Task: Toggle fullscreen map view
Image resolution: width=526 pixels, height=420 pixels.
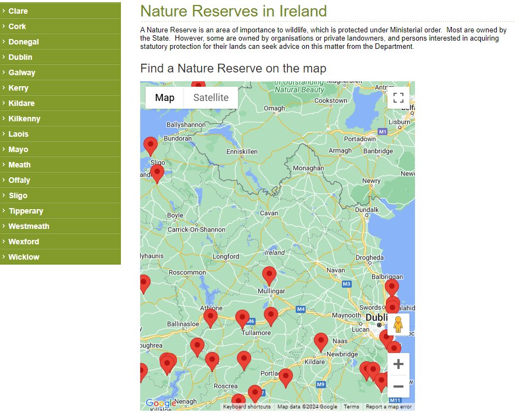Action: [x=398, y=98]
